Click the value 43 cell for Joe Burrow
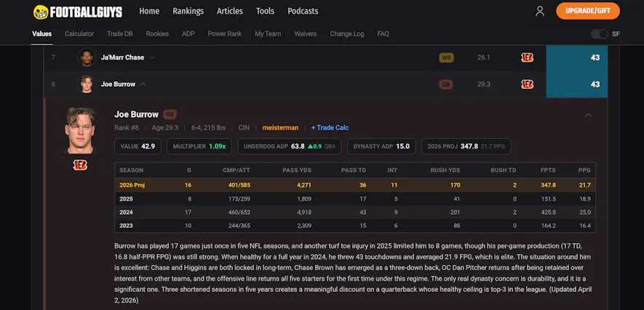 (576, 84)
